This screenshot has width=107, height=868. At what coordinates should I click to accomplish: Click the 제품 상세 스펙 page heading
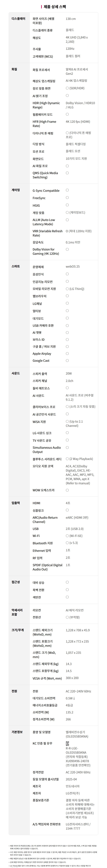(55, 6)
